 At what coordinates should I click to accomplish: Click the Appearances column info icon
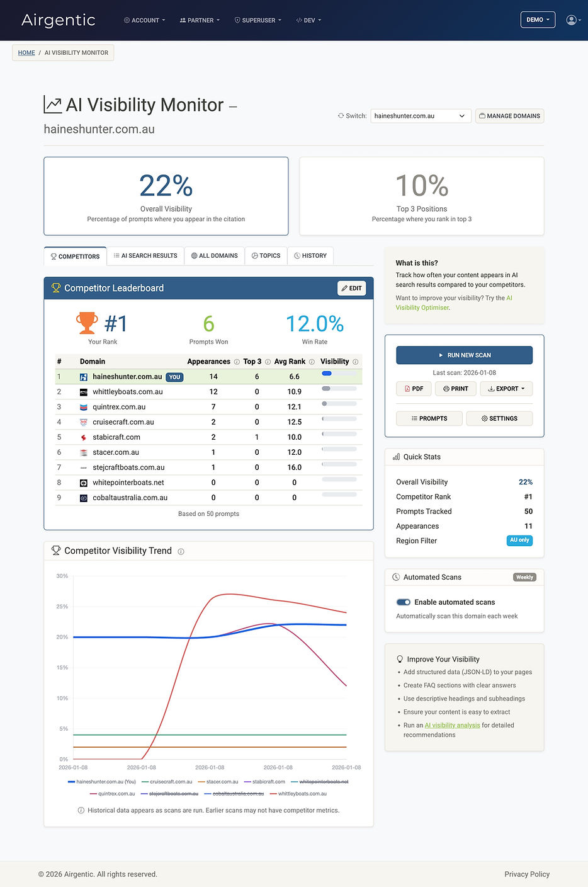point(237,362)
